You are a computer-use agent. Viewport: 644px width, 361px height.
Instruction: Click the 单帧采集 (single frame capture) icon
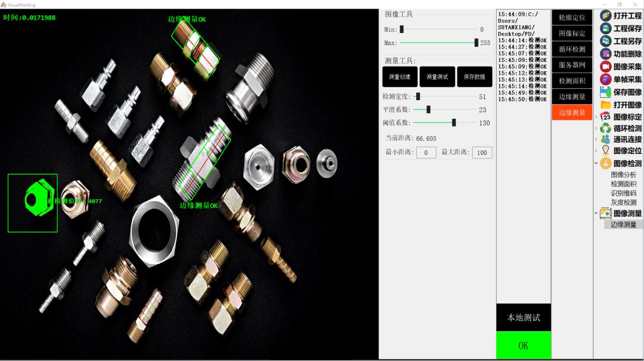click(605, 79)
